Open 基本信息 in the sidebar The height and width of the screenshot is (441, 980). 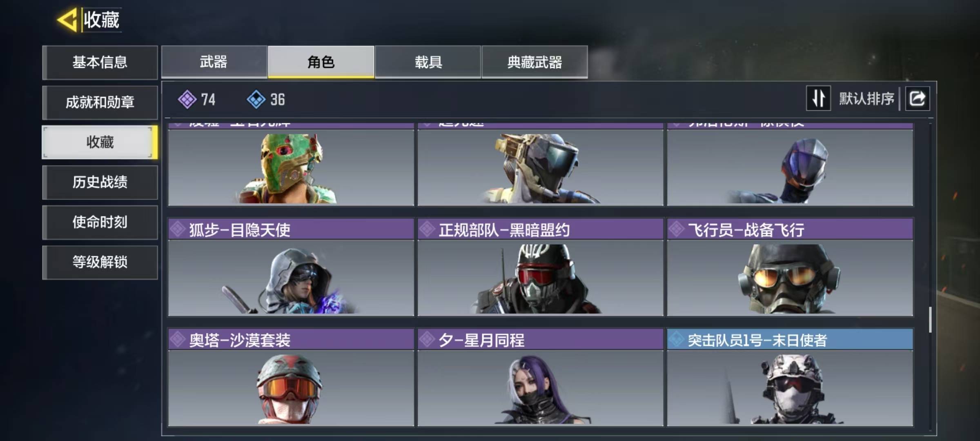(x=100, y=62)
